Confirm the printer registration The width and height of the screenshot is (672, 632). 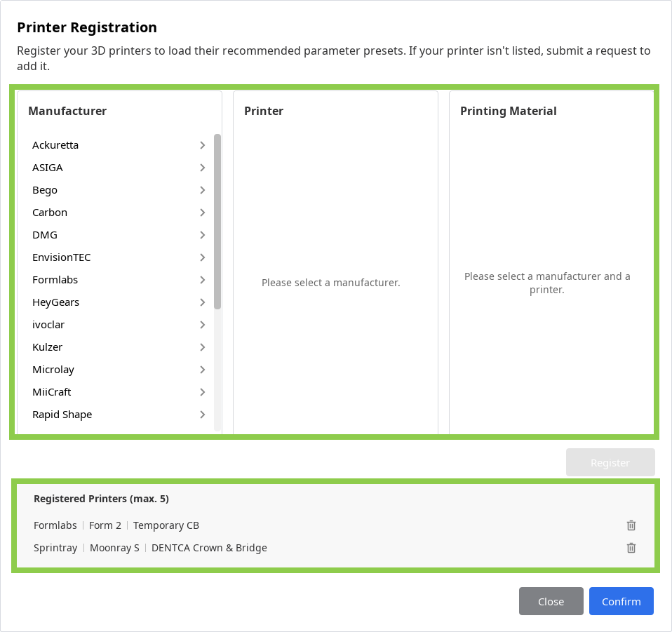point(621,601)
